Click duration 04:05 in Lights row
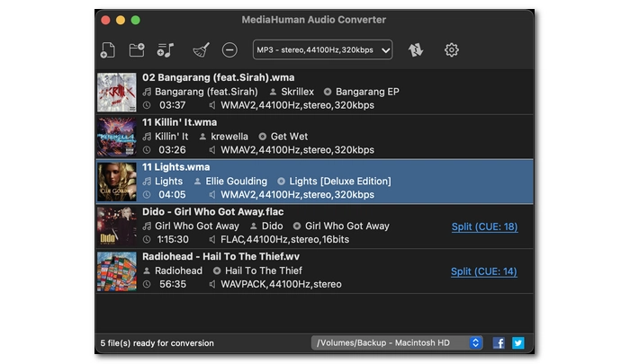This screenshot has width=630, height=364. click(x=173, y=195)
